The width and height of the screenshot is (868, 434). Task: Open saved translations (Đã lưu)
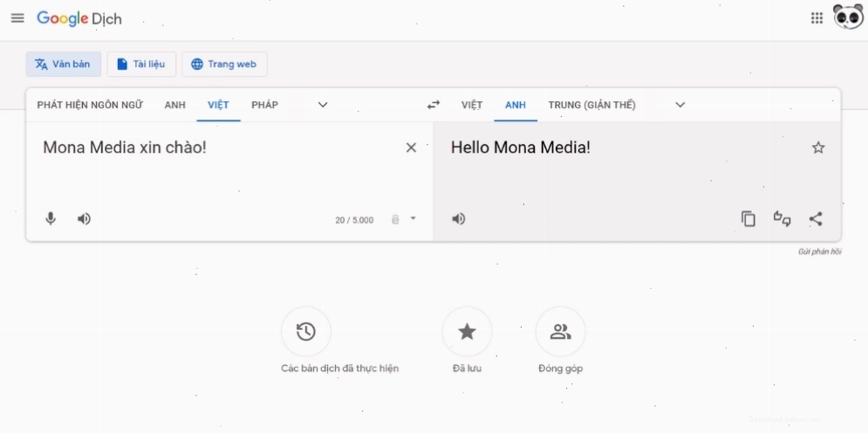[467, 332]
